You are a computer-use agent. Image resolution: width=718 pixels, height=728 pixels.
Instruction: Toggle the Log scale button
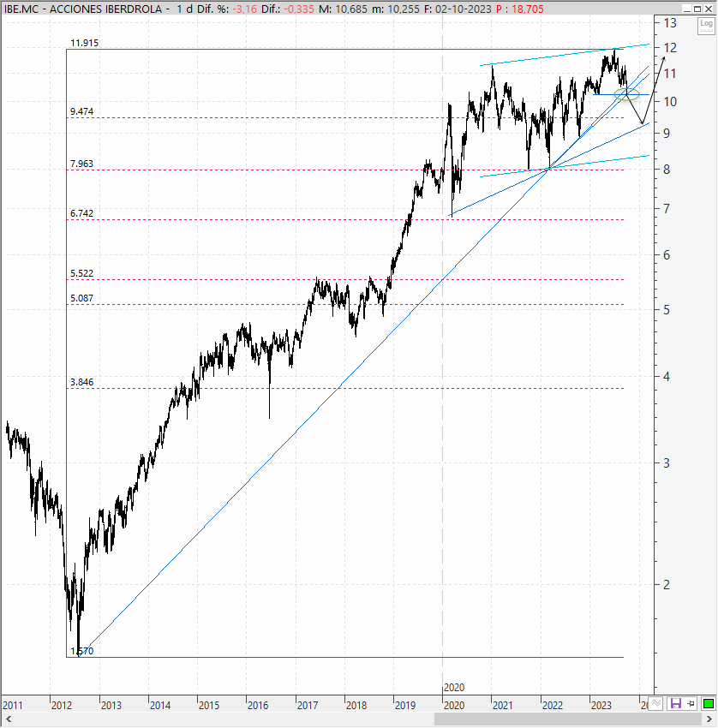tap(706, 26)
